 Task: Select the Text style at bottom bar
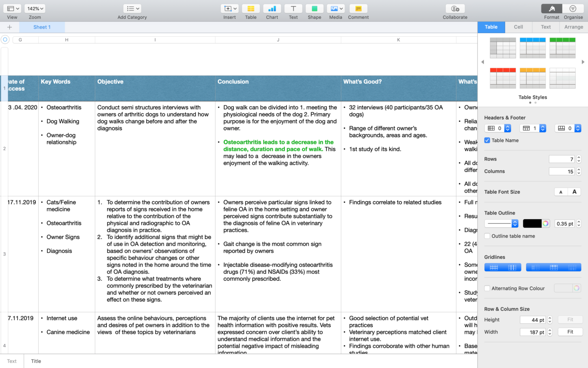tap(12, 361)
